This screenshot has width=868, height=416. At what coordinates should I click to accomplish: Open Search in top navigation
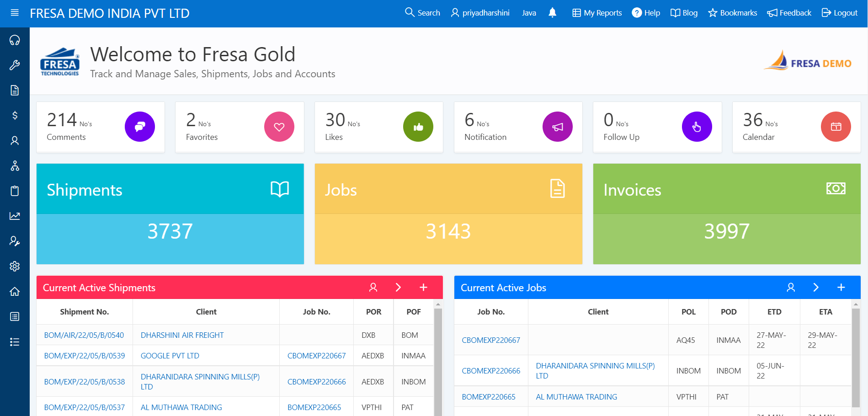pyautogui.click(x=423, y=13)
